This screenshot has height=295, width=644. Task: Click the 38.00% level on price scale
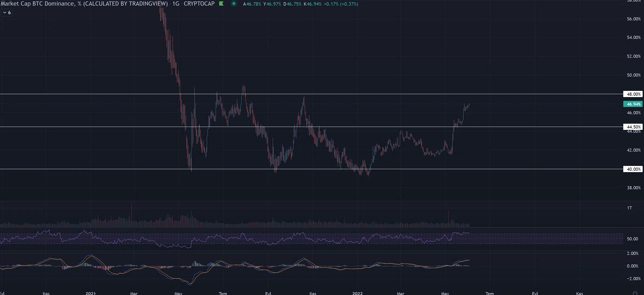click(633, 188)
